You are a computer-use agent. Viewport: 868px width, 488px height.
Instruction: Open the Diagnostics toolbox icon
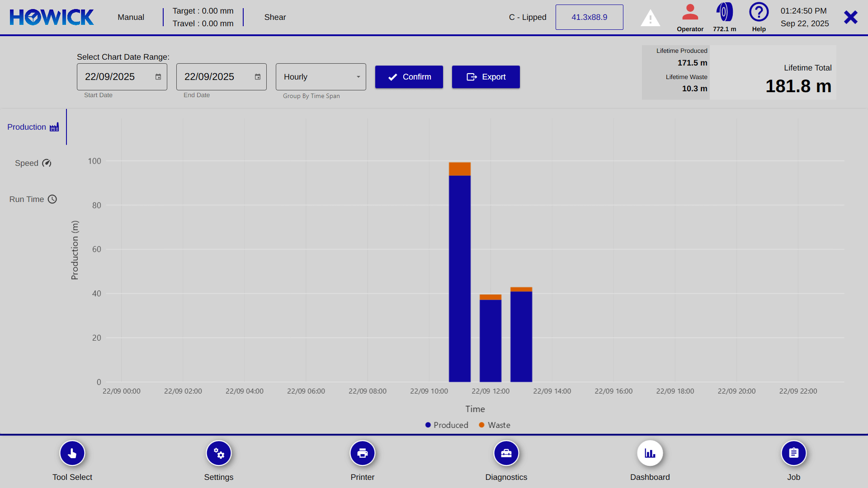pyautogui.click(x=506, y=453)
